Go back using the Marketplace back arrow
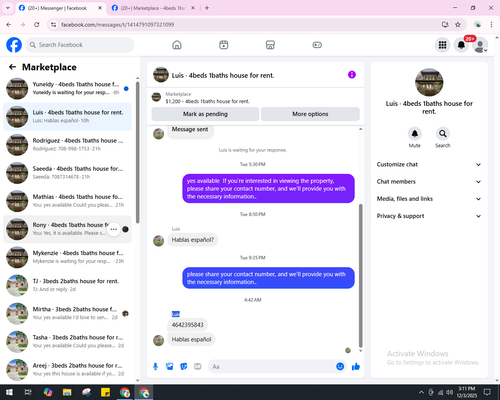The width and height of the screenshot is (500, 400). pyautogui.click(x=12, y=67)
